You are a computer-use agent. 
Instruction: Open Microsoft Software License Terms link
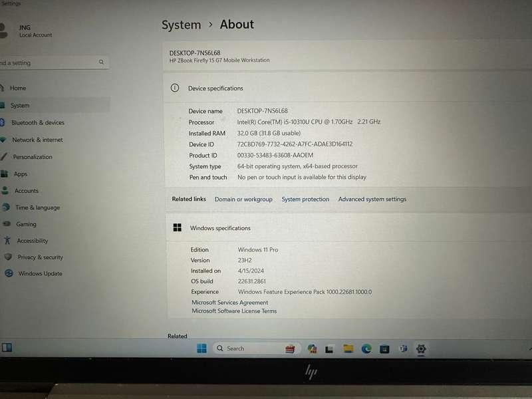(234, 311)
